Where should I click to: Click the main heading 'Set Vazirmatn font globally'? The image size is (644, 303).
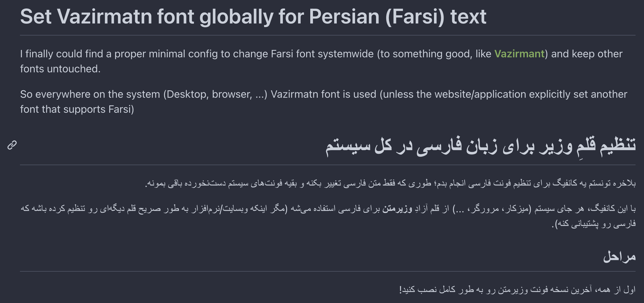253,17
